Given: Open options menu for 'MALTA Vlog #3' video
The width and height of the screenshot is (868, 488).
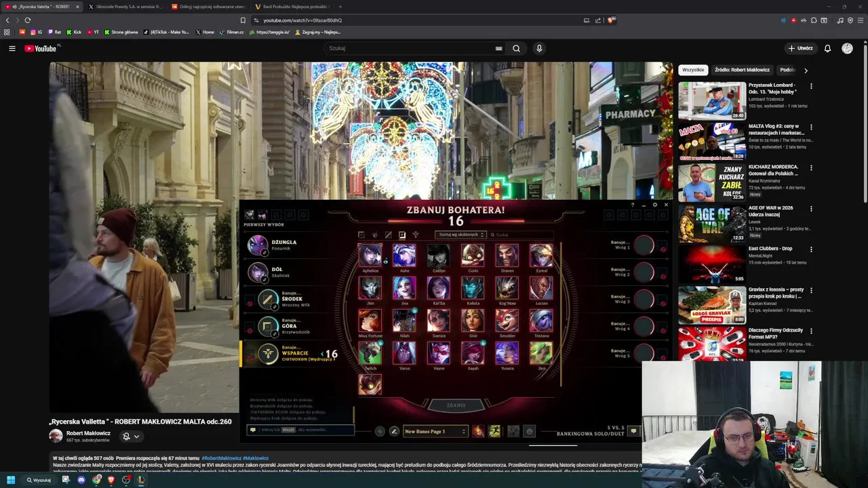Looking at the screenshot, I should (x=811, y=127).
